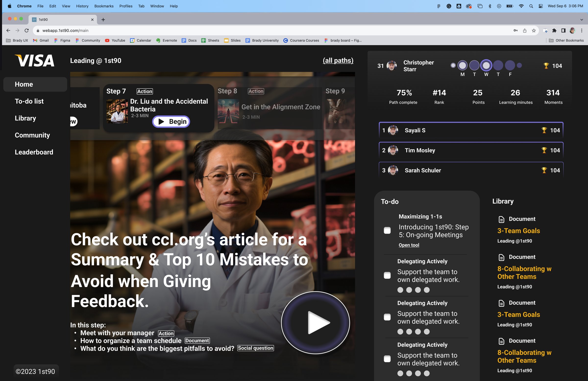This screenshot has height=381, width=588.
Task: Open the Bookmarks menu in menu bar
Action: point(104,6)
